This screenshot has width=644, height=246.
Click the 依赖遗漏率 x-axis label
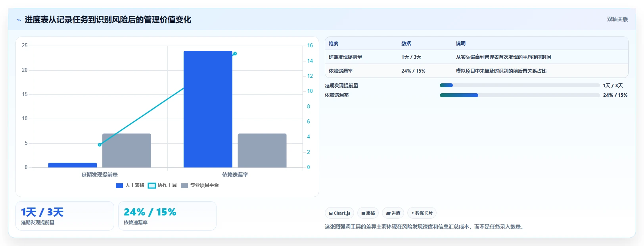pyautogui.click(x=235, y=175)
